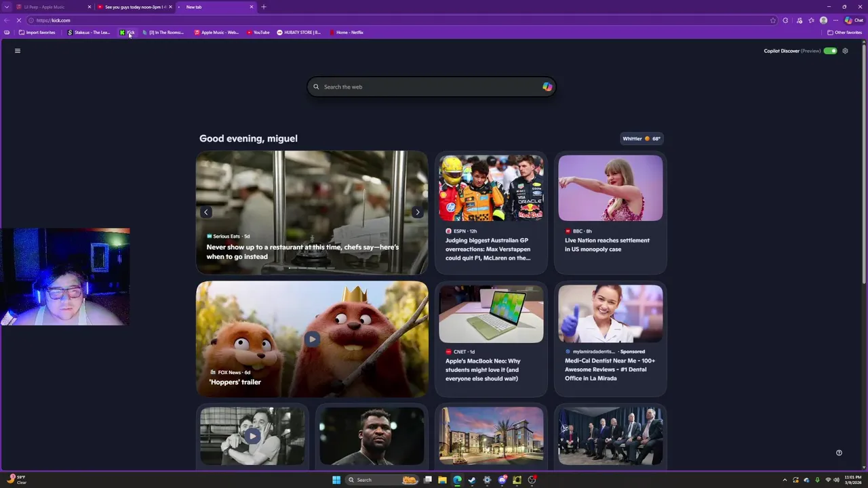Toggle the Copilot Discover switch
Image resolution: width=868 pixels, height=488 pixels.
click(830, 51)
